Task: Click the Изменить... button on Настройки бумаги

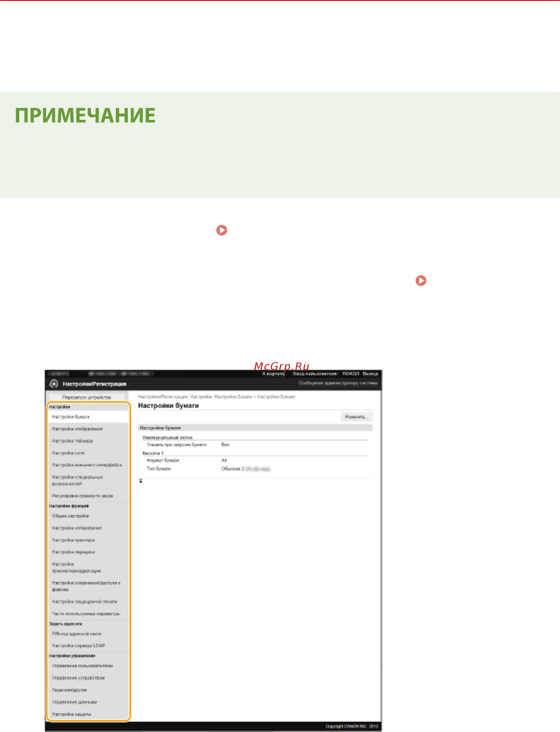Action: 357,416
